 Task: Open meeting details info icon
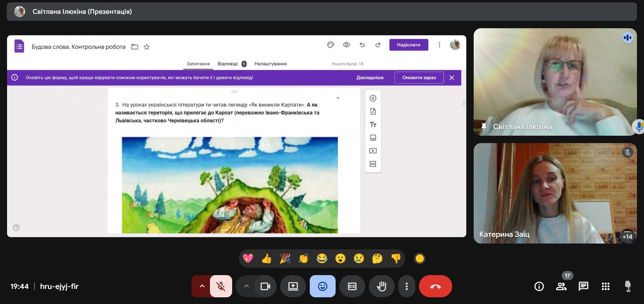(x=539, y=286)
